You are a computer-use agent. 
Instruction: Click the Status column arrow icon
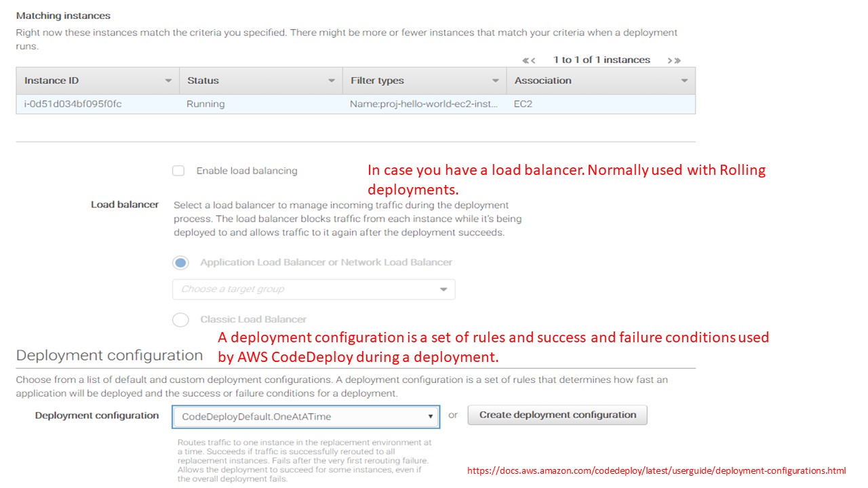click(332, 81)
